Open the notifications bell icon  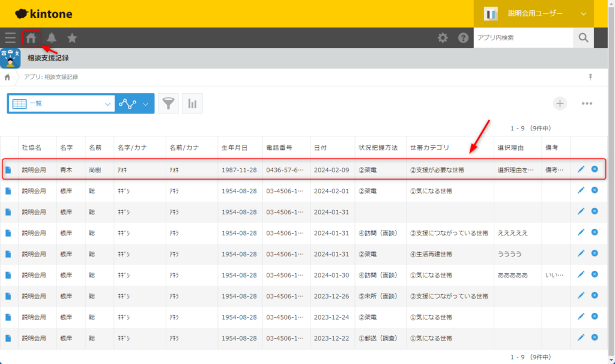52,38
